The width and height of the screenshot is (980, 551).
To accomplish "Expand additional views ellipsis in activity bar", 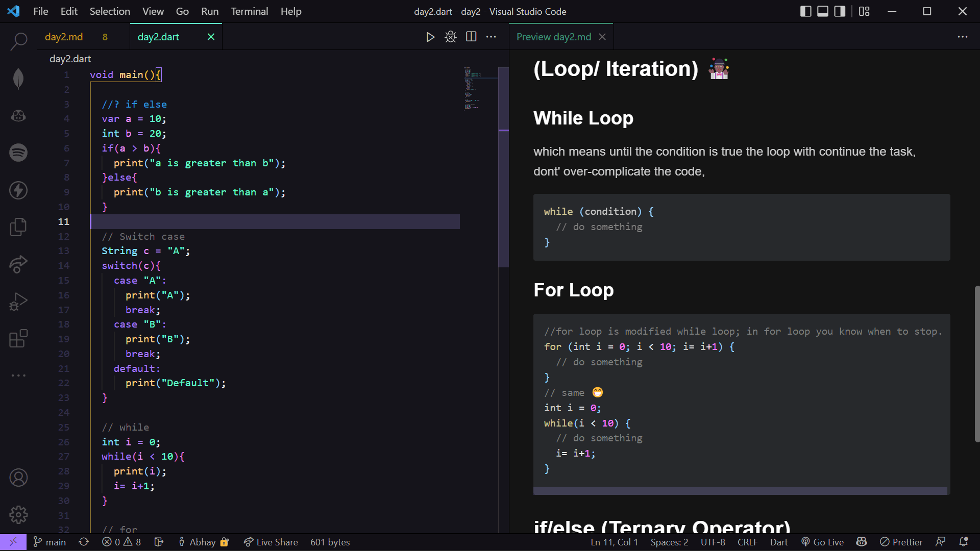I will 18,375.
